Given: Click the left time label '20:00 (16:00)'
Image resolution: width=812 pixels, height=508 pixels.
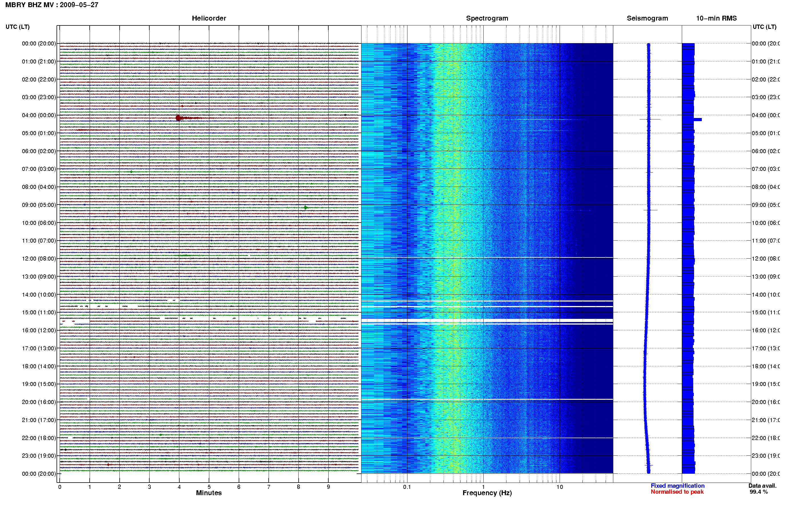Looking at the screenshot, I should 39,402.
